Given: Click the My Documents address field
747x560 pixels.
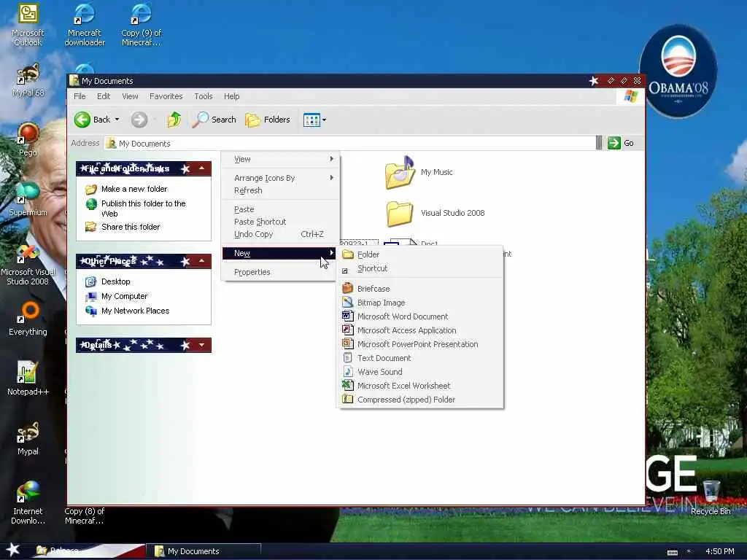Looking at the screenshot, I should (349, 144).
